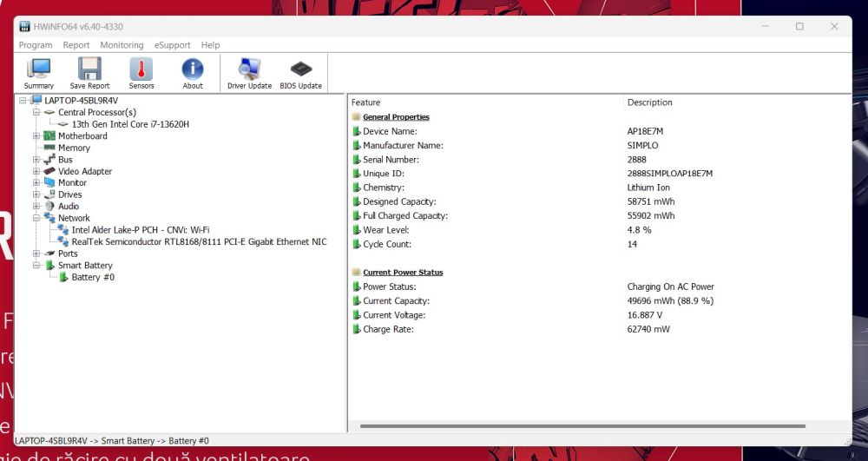Screen dimensions: 868x461
Task: Expand the Video Adapter node
Action: click(36, 172)
